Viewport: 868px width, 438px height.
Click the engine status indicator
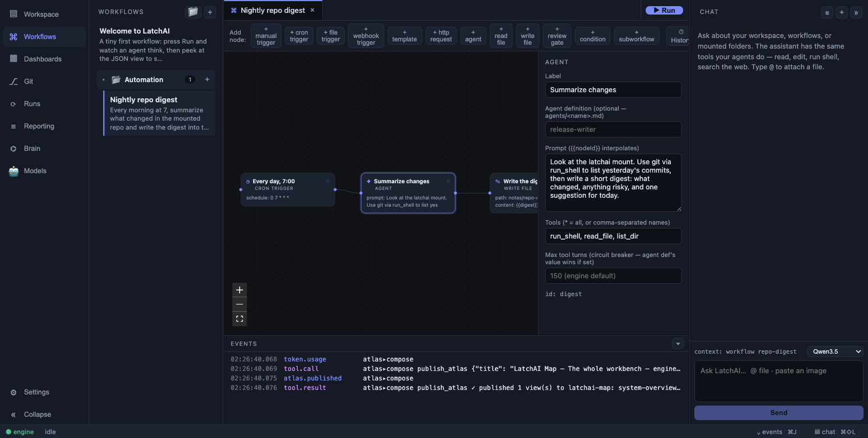pos(20,432)
